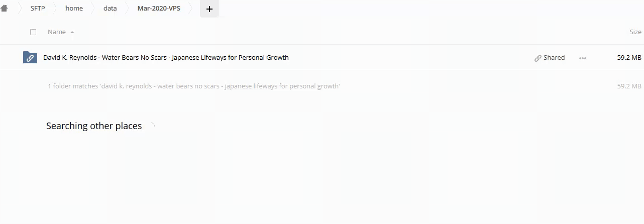Click the plus button after Mar-2020-VPS
The height and width of the screenshot is (224, 644).
pyautogui.click(x=209, y=9)
